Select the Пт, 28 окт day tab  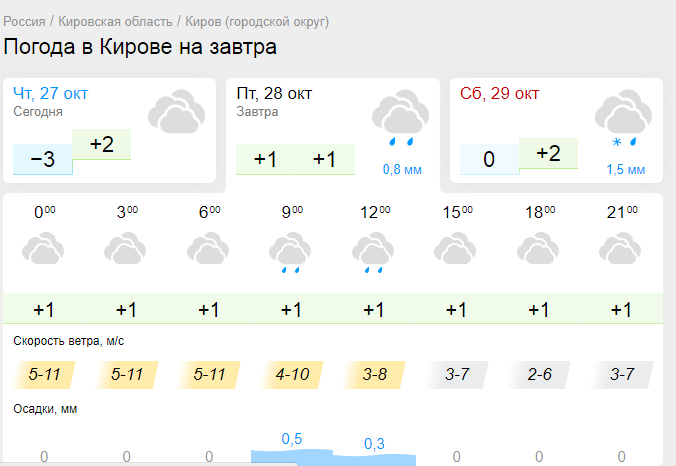275,94
